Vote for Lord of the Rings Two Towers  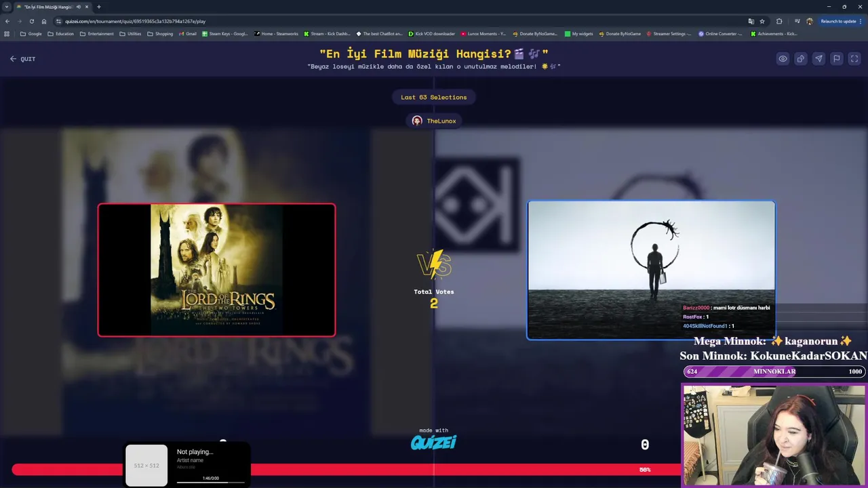point(216,270)
